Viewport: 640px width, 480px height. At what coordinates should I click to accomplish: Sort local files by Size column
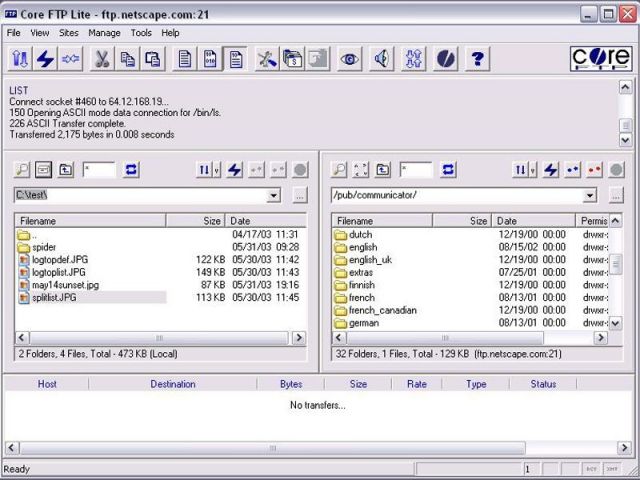pyautogui.click(x=196, y=221)
